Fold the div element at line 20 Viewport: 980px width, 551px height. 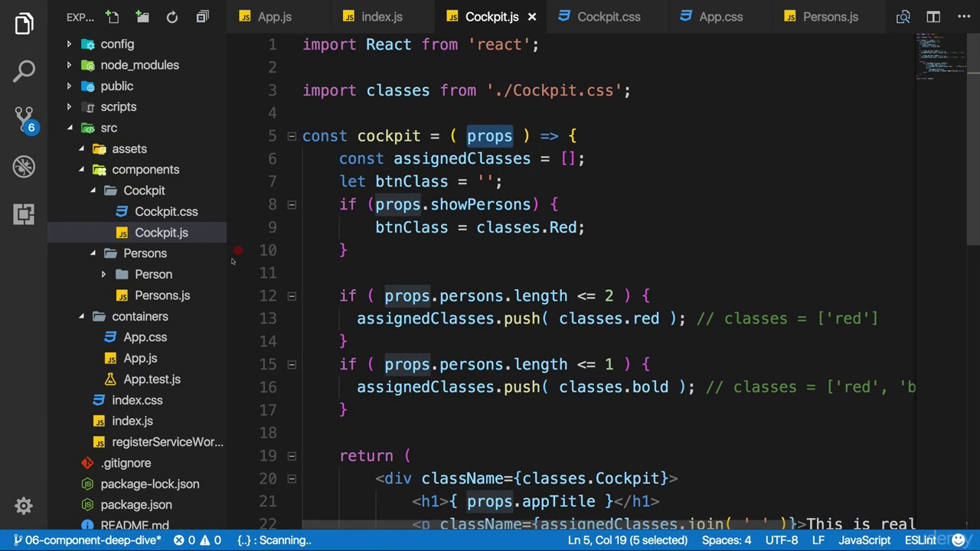(x=292, y=479)
